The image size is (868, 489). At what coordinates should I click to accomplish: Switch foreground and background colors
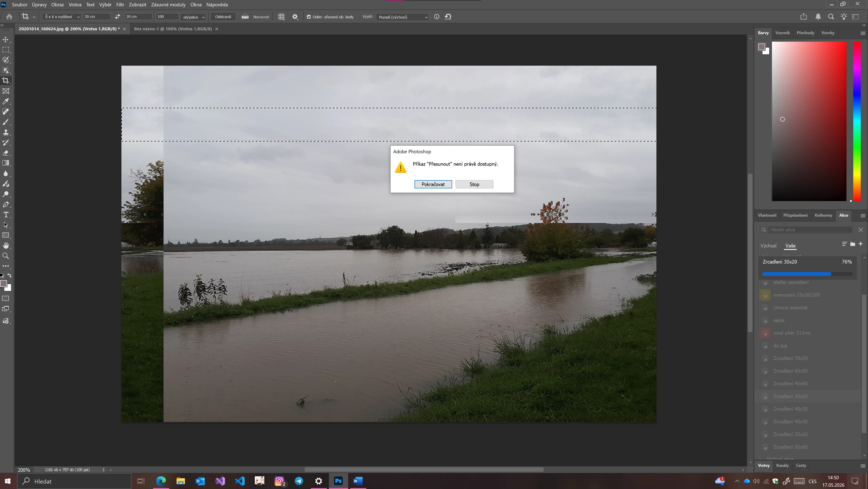[10, 276]
